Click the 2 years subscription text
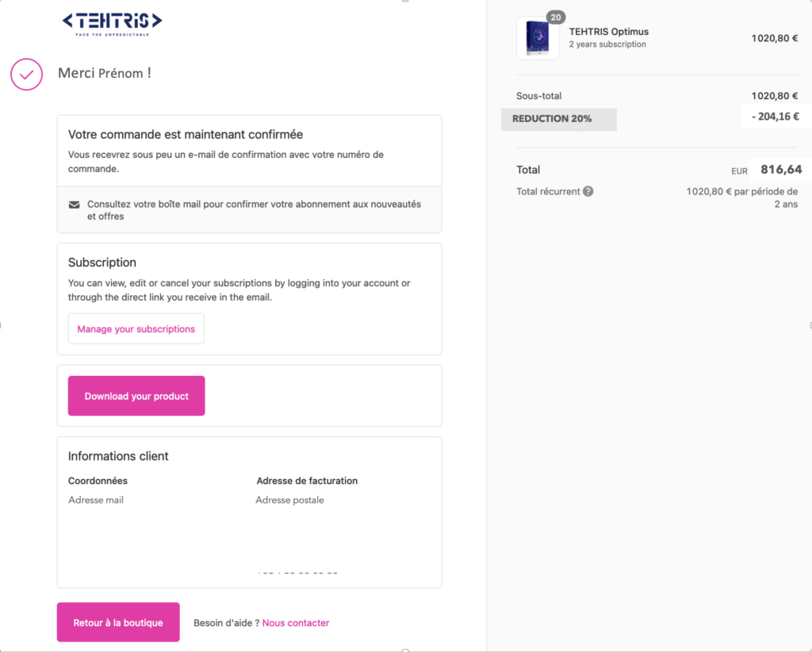 click(x=607, y=44)
